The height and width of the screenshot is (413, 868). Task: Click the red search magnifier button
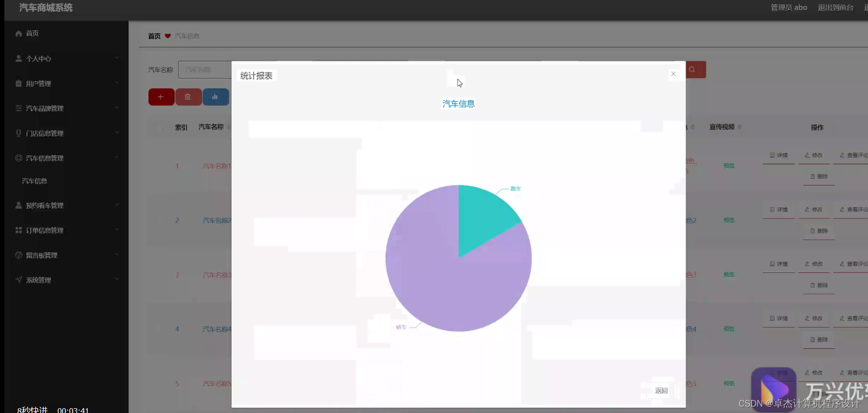click(x=693, y=70)
